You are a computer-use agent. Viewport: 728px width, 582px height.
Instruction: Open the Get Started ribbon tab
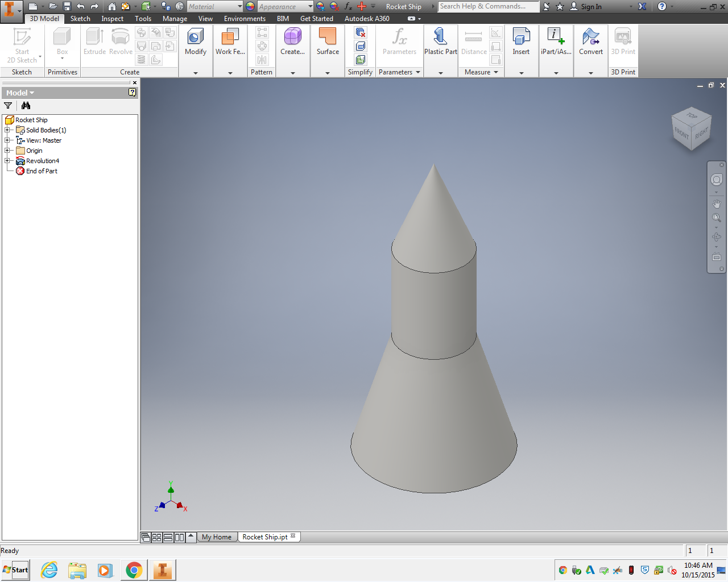click(x=317, y=18)
